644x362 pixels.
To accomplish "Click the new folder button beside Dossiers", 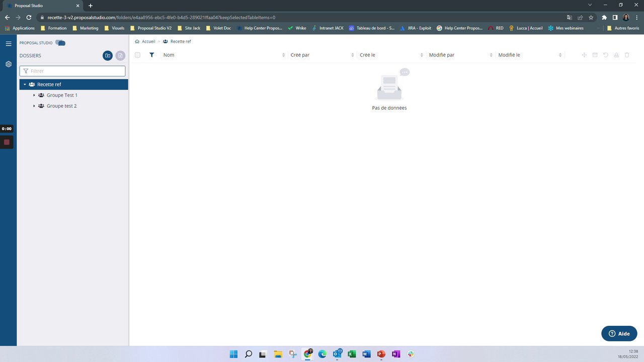I will pyautogui.click(x=107, y=56).
